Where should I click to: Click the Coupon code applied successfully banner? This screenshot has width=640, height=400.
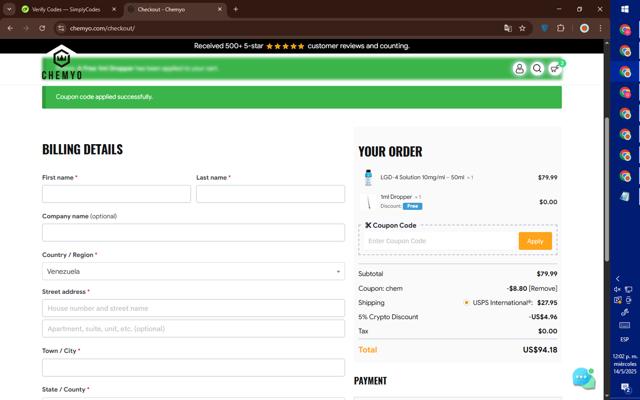tap(302, 97)
